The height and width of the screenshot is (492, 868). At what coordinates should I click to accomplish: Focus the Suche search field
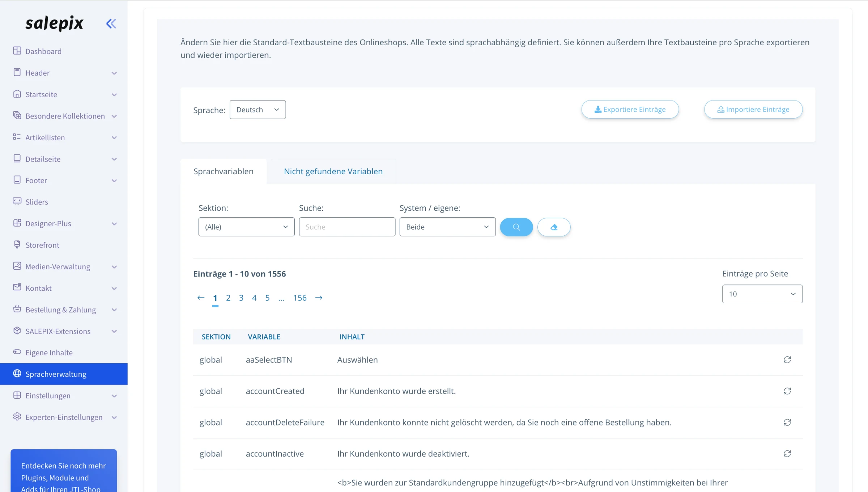point(347,227)
